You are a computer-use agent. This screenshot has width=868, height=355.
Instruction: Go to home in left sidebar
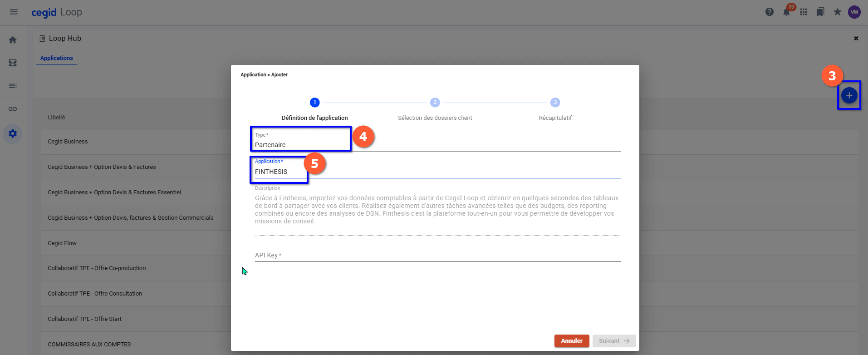(x=13, y=40)
